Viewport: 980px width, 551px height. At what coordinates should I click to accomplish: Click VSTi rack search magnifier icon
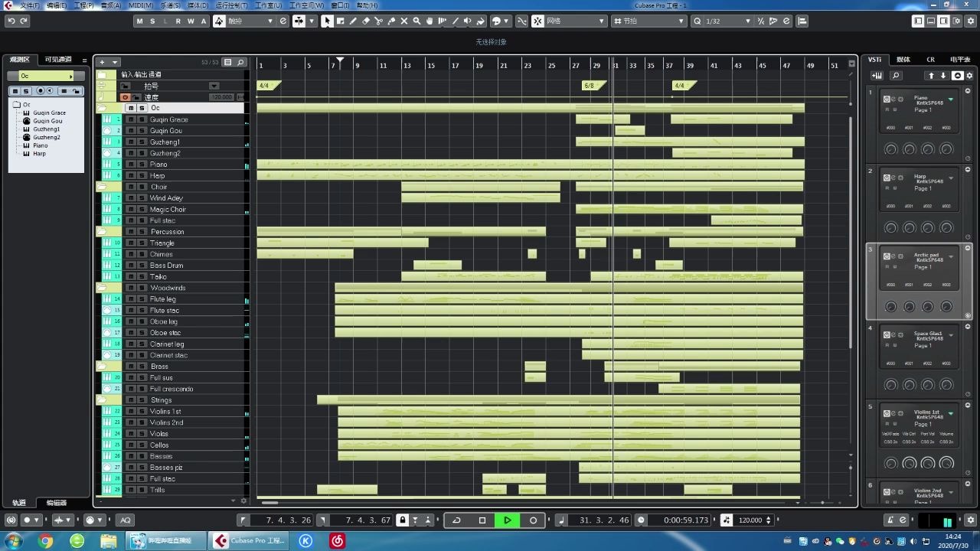pos(896,76)
